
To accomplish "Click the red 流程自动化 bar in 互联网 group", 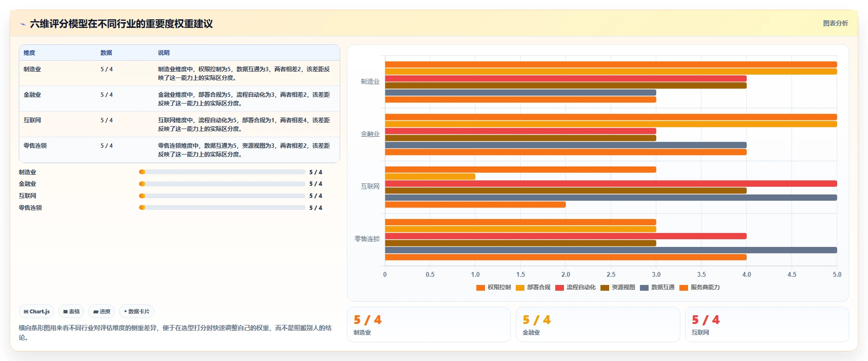I will pos(611,183).
